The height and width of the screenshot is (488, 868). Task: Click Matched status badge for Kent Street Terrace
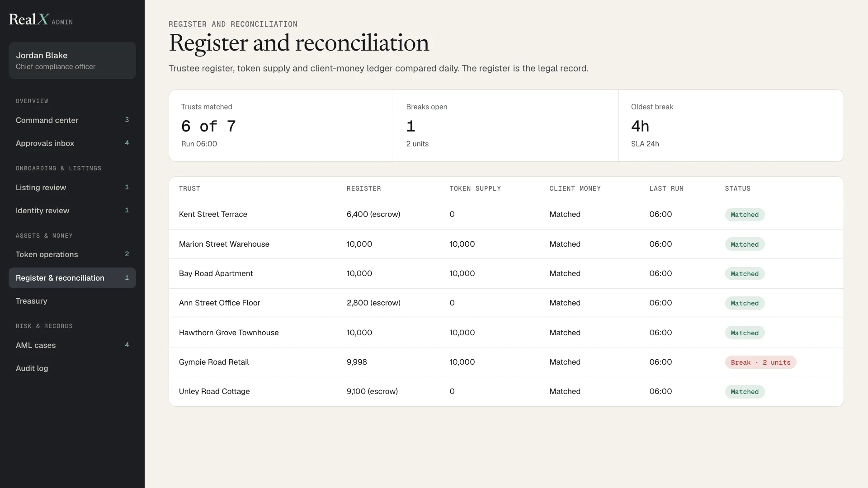click(x=745, y=215)
